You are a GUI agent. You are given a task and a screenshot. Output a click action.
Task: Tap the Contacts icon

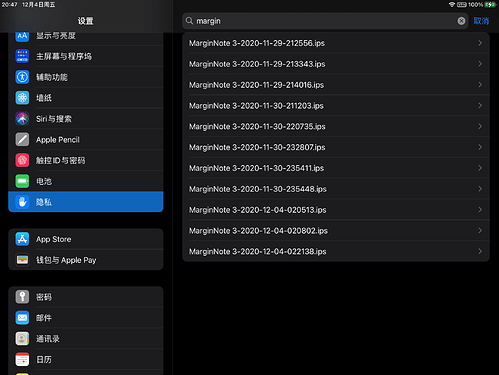pyautogui.click(x=22, y=339)
